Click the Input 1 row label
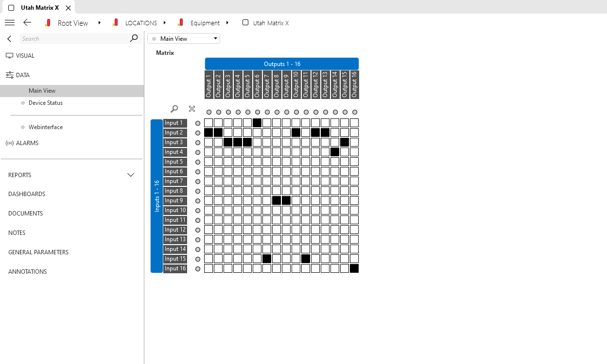The image size is (607, 364). (175, 123)
